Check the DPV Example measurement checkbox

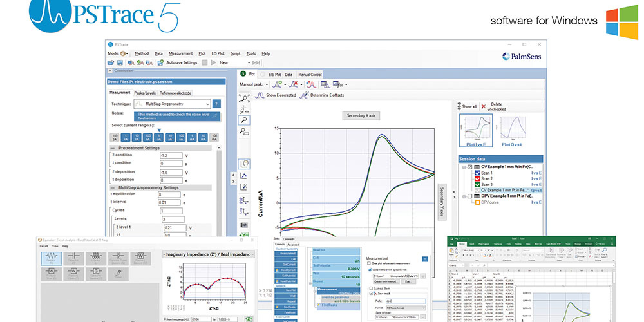[x=470, y=196]
